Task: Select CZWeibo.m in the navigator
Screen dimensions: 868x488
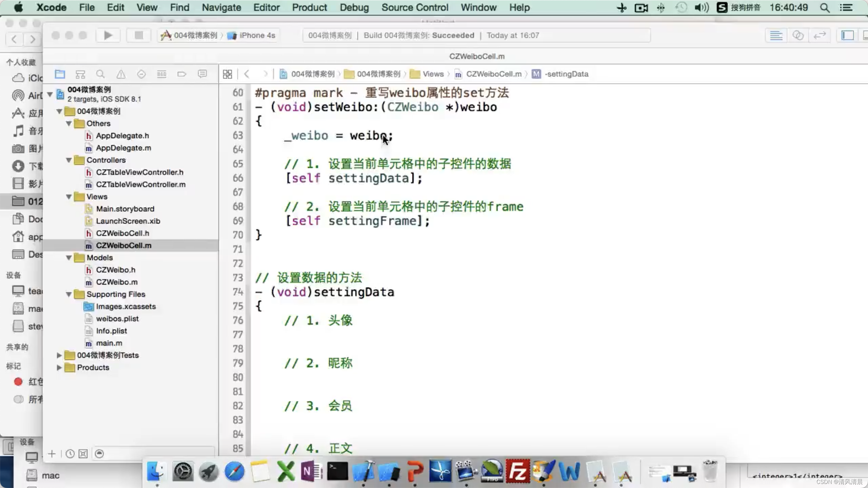Action: pyautogui.click(x=117, y=282)
